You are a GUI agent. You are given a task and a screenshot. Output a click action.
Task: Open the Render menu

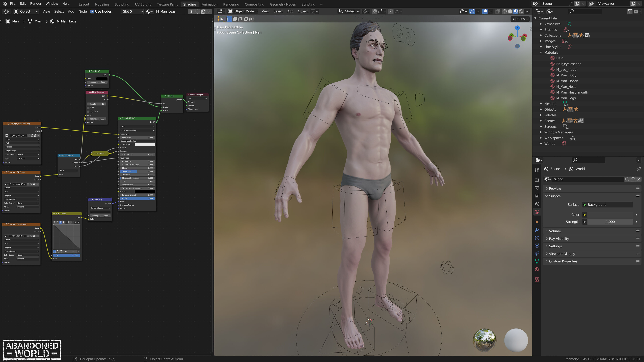[x=36, y=4]
